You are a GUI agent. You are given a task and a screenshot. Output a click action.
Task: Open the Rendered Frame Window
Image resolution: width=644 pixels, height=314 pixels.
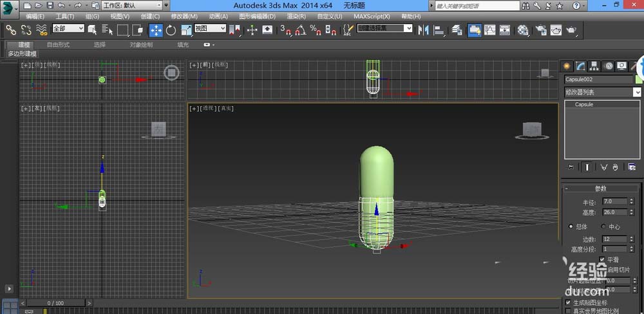click(x=556, y=30)
